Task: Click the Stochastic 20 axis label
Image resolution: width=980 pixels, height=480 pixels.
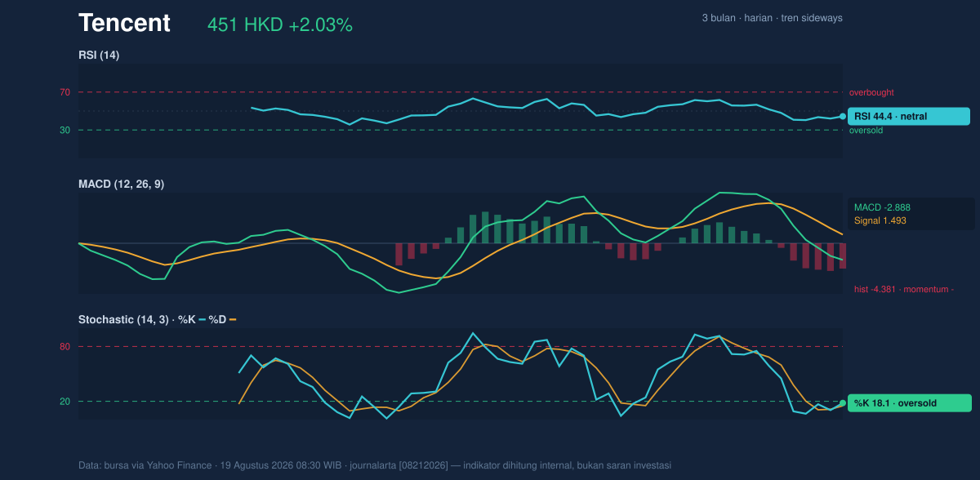Action: coord(65,402)
